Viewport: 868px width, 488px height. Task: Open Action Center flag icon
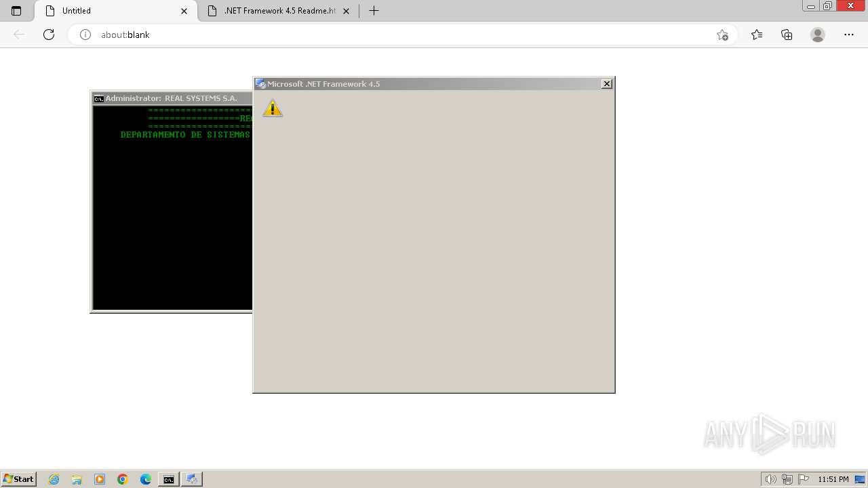(x=804, y=479)
